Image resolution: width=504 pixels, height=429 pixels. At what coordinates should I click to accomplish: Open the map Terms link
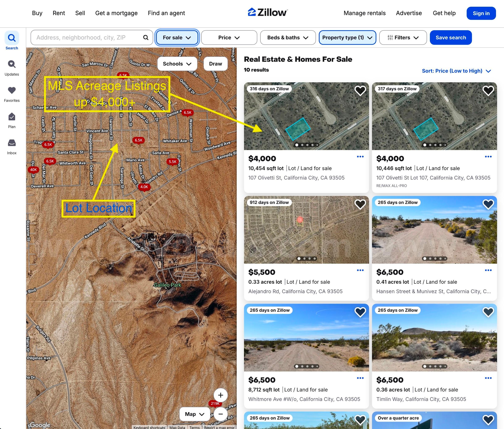tap(195, 427)
